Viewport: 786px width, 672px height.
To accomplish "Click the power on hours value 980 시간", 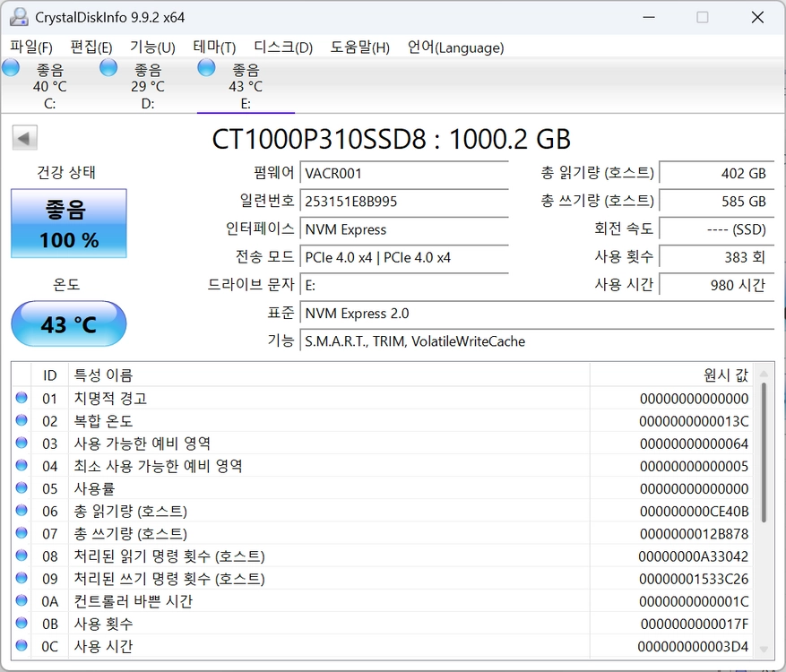I will click(717, 286).
